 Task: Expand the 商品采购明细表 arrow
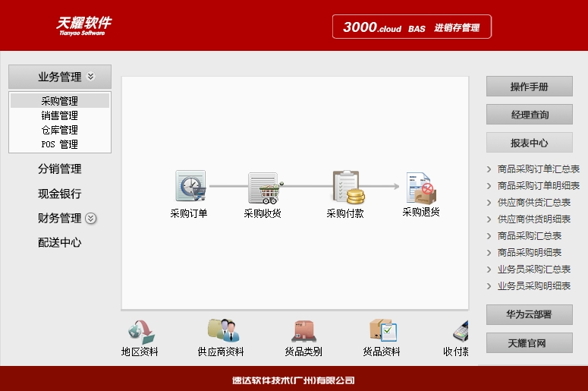click(489, 253)
